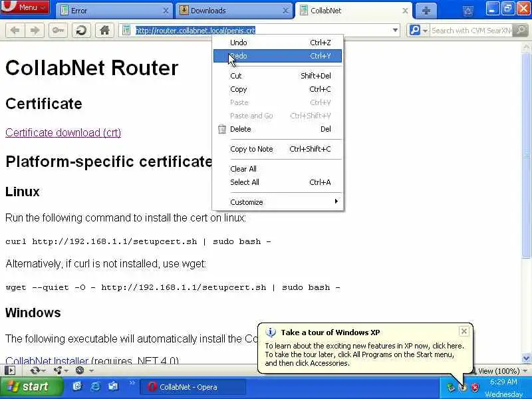This screenshot has width=532, height=399.
Task: Click the highlighted URL in the address field
Action: tap(195, 31)
